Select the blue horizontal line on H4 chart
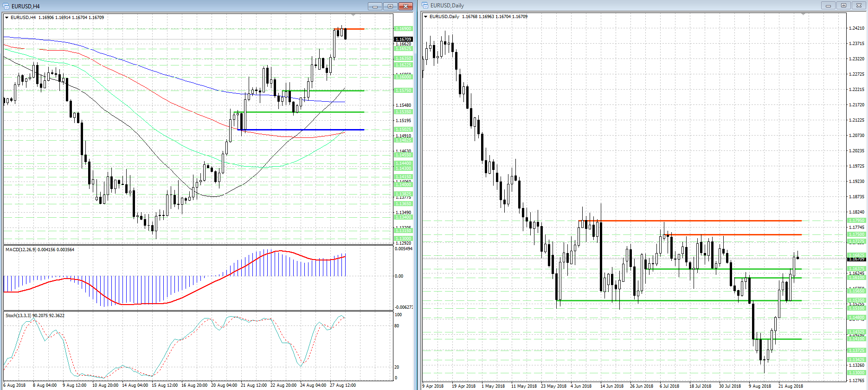Viewport: 868px width, 390px height. [x=302, y=130]
